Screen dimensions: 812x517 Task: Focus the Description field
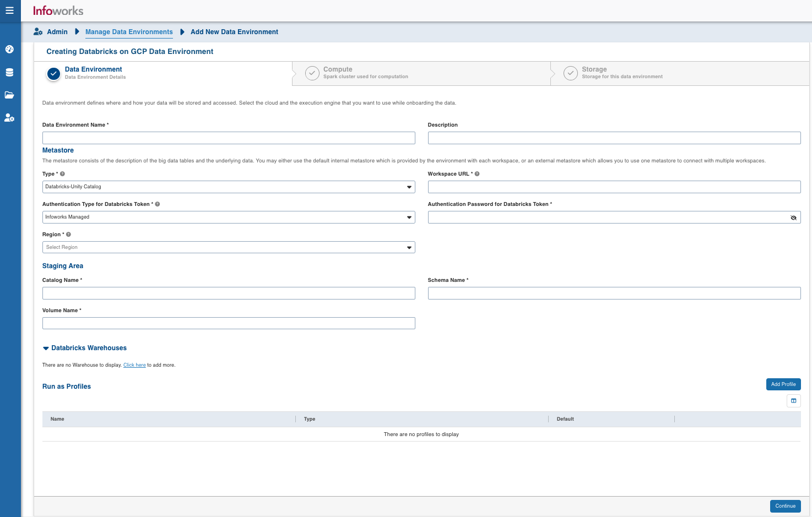(x=614, y=138)
